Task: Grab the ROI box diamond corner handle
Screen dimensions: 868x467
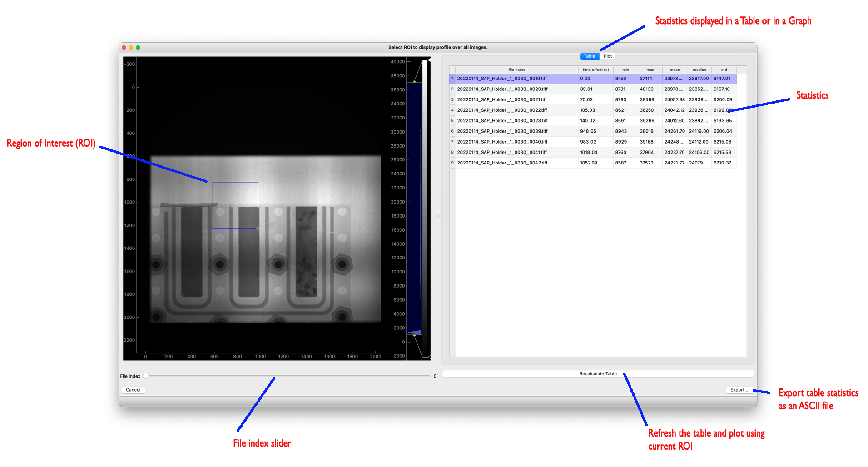Action: (x=258, y=228)
